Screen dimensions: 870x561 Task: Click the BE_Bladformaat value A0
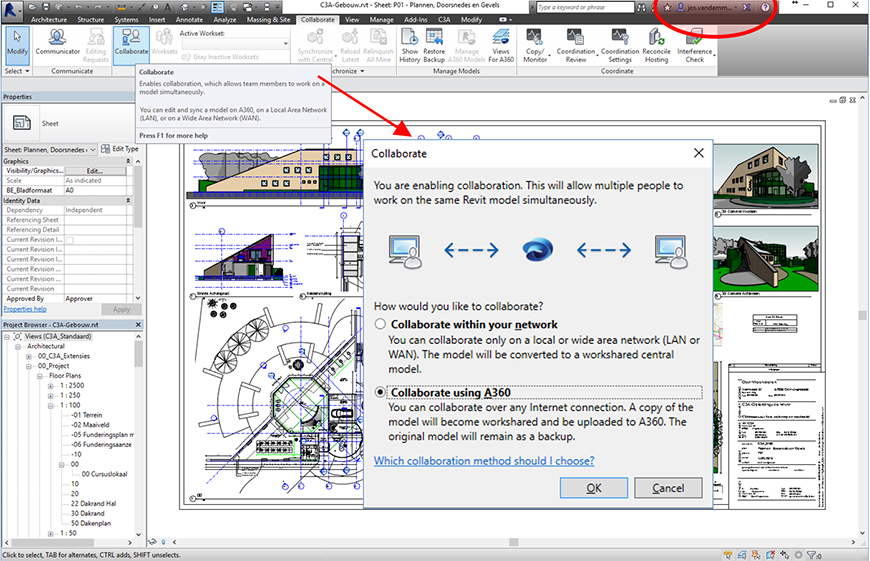pos(95,190)
